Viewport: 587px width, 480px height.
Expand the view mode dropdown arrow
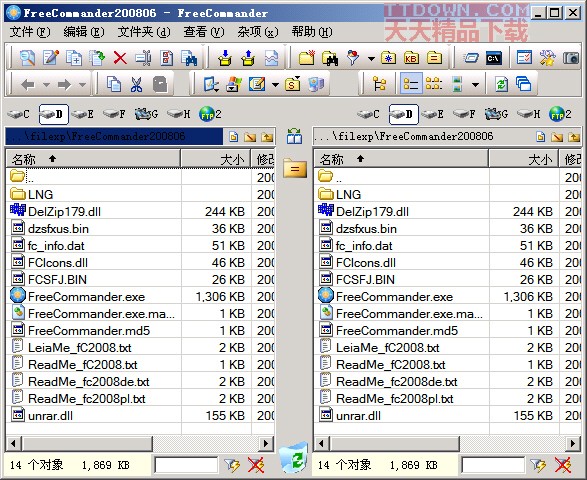click(x=475, y=84)
